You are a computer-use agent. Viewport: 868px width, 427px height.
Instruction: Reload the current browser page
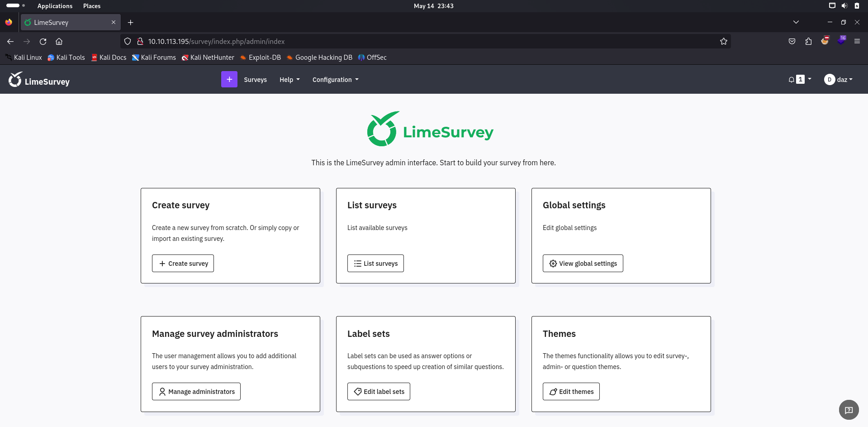tap(43, 41)
